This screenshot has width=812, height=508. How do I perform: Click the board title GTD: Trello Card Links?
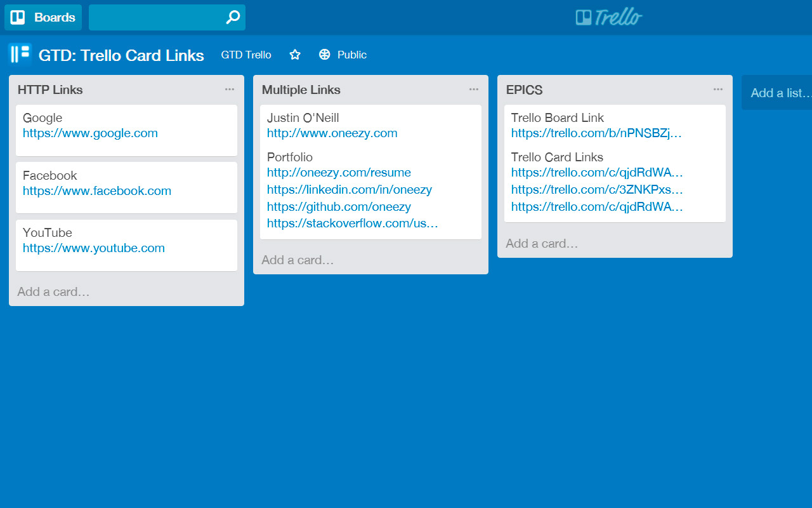[x=121, y=55]
